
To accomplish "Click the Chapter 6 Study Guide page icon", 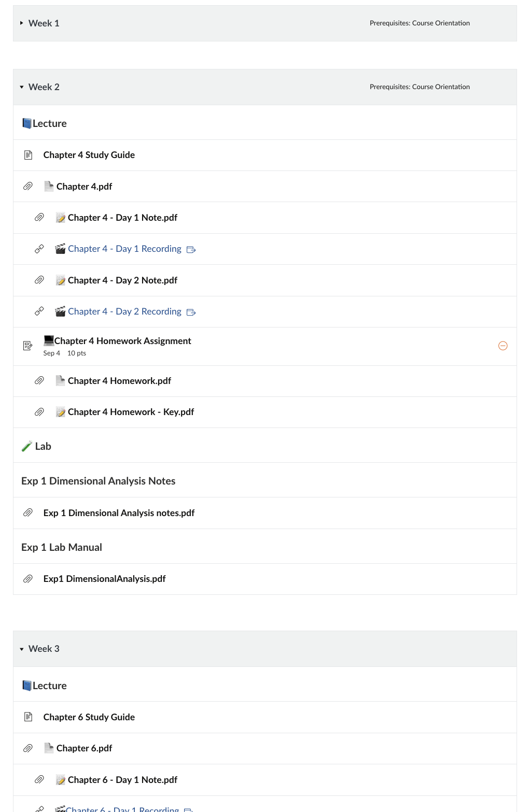I will click(x=29, y=717).
